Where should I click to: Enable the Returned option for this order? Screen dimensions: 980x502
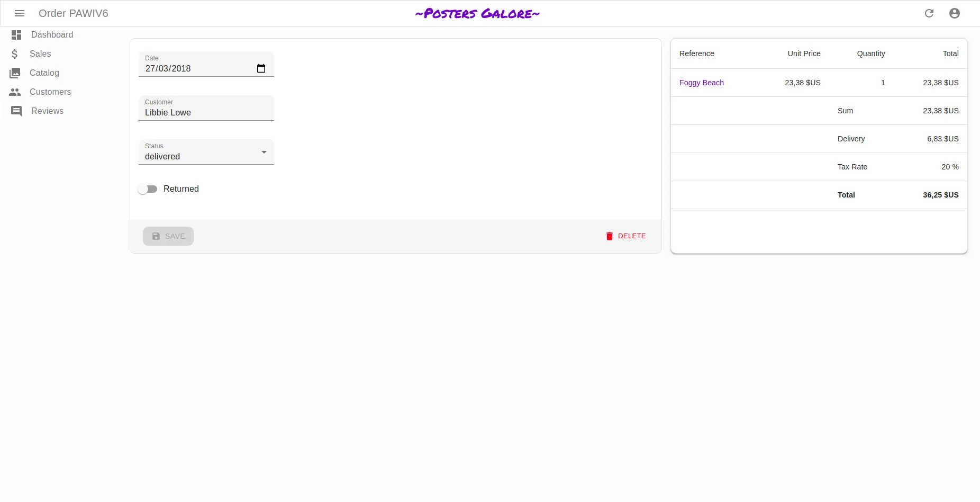click(148, 189)
